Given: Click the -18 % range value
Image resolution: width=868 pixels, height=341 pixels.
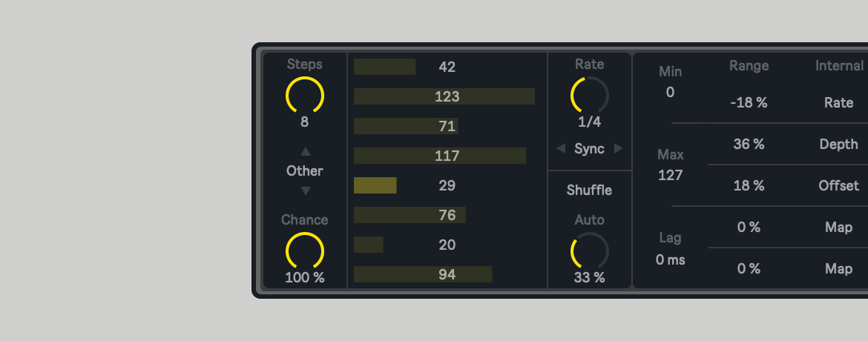Looking at the screenshot, I should 749,103.
